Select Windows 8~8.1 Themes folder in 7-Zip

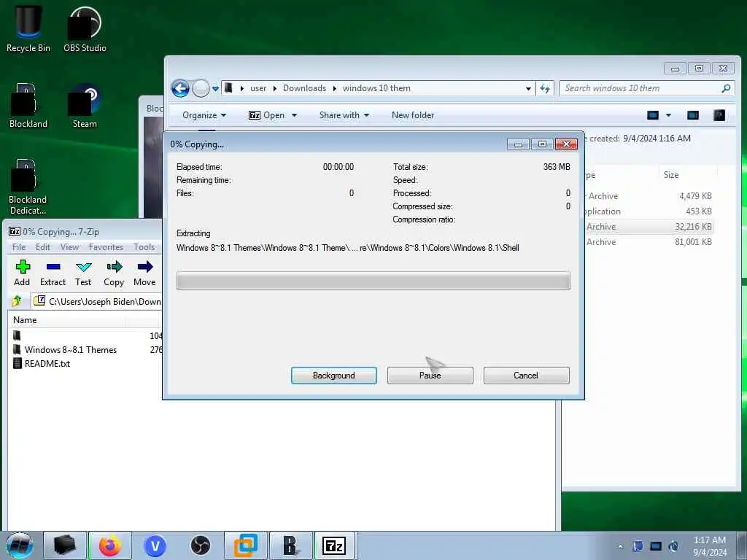pyautogui.click(x=71, y=349)
